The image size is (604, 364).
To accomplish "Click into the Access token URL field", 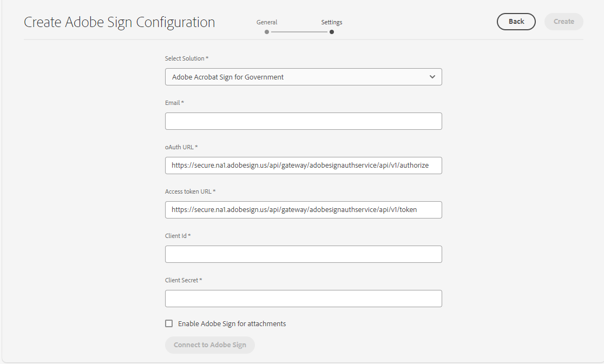I will tap(303, 210).
